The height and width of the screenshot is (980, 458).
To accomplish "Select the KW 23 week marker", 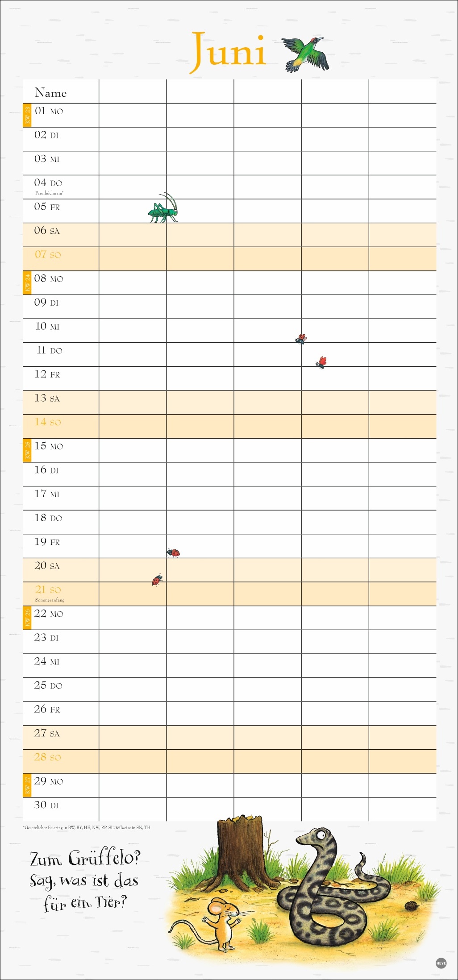I will click(x=27, y=115).
